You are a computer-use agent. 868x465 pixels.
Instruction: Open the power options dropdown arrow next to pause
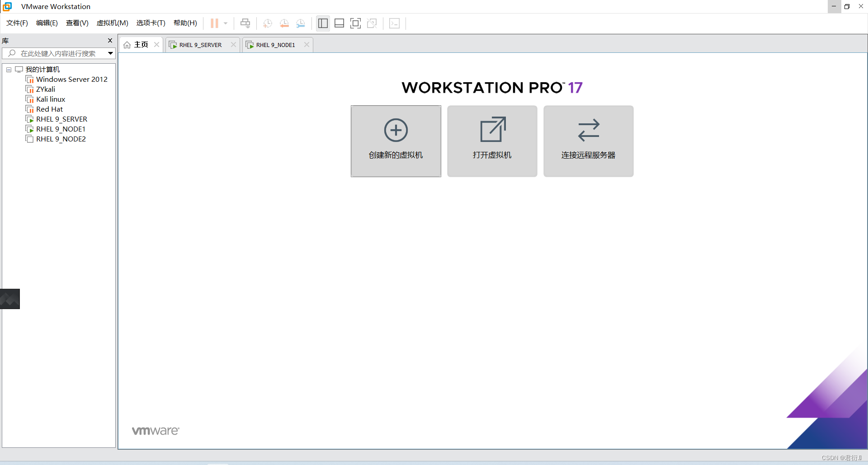coord(226,23)
